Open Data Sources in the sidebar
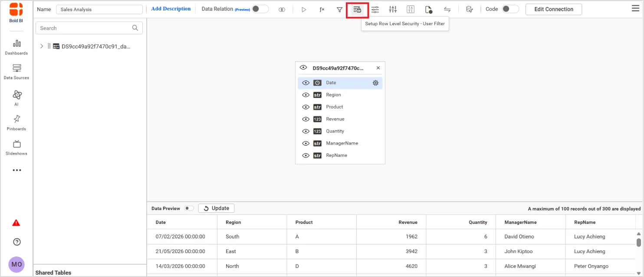This screenshot has width=644, height=277. point(16,72)
